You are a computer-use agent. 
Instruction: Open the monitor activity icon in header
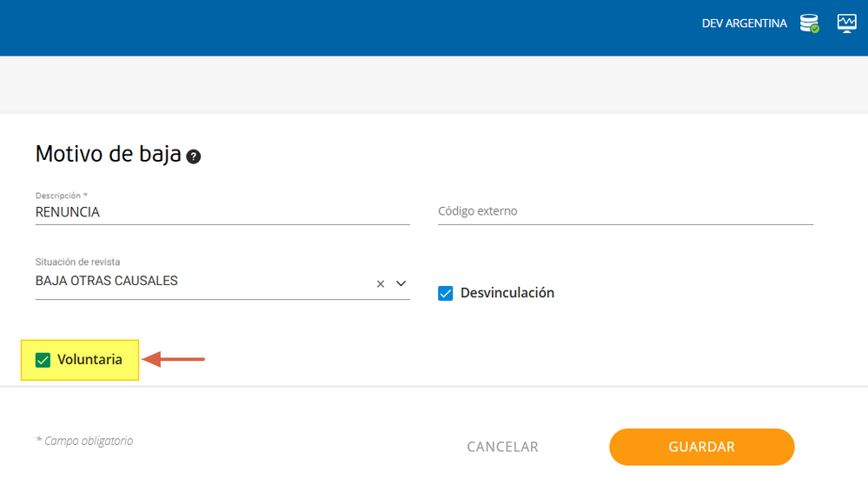(x=846, y=23)
